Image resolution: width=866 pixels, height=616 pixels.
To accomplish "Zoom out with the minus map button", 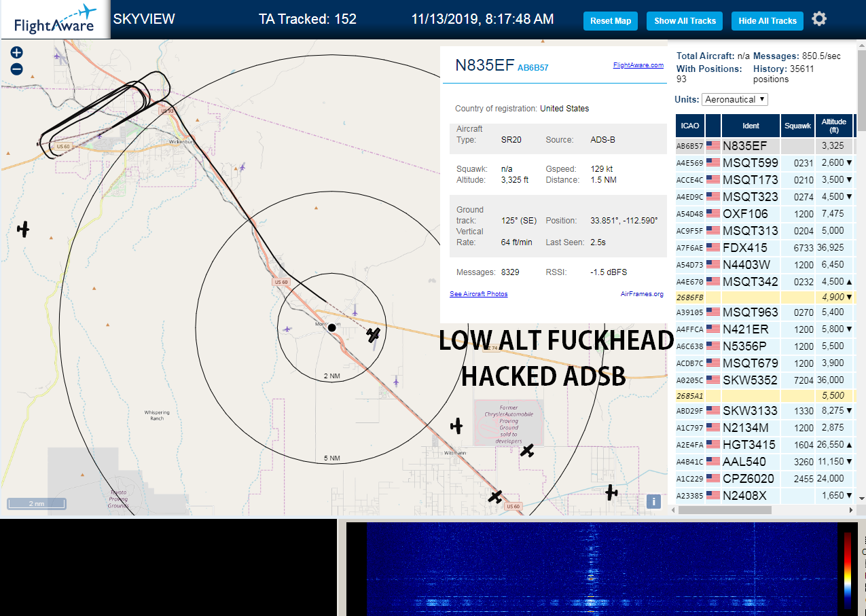I will coord(17,69).
